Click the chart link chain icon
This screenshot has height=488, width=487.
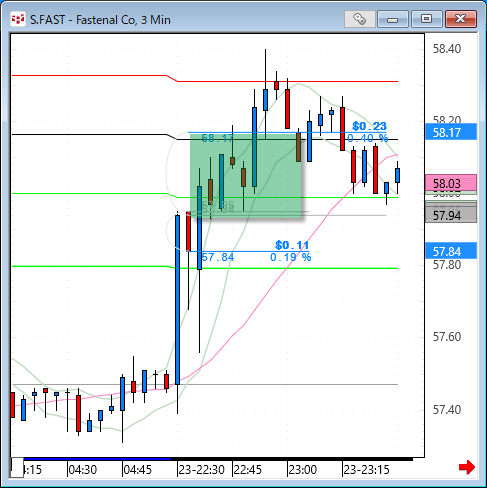[x=360, y=19]
